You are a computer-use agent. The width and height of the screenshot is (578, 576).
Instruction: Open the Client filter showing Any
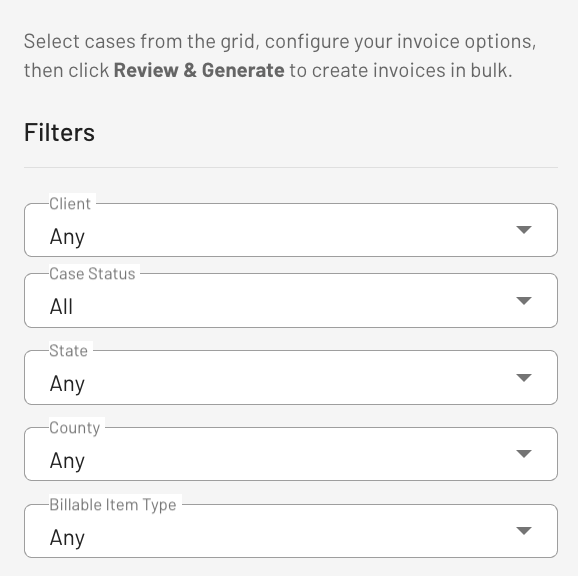(x=290, y=230)
